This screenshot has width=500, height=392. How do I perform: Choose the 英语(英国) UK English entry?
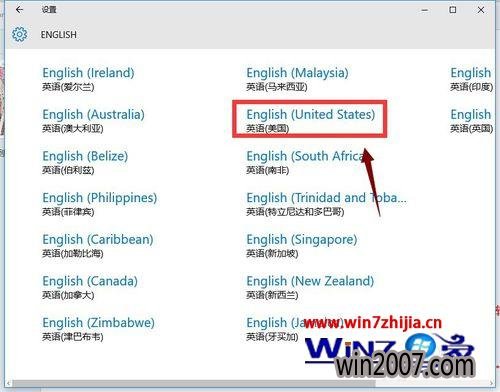pos(471,120)
